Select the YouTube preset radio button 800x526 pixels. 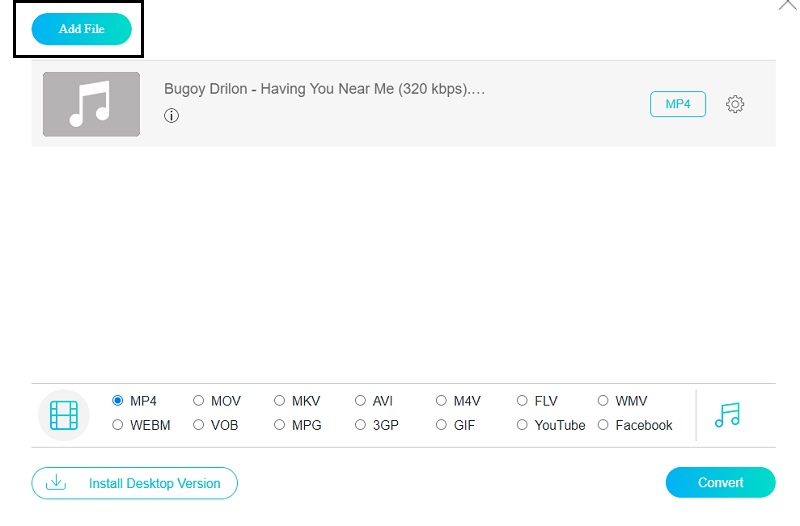click(523, 425)
